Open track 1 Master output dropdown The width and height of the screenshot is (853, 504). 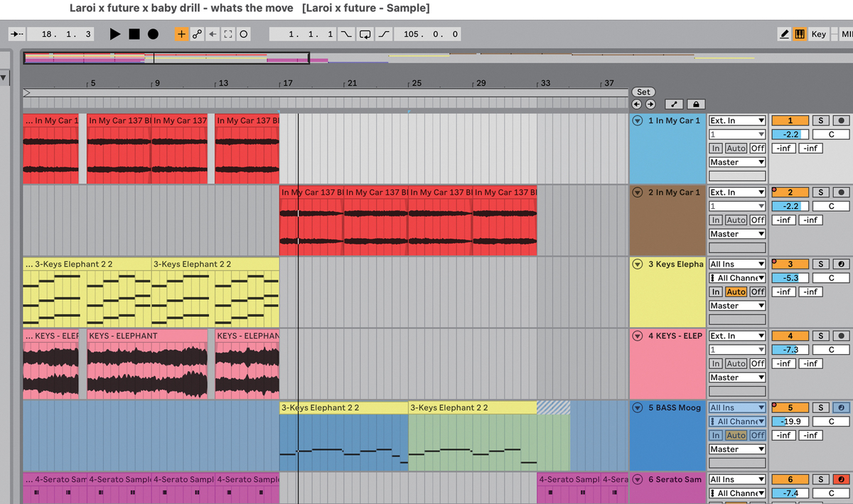tap(737, 162)
